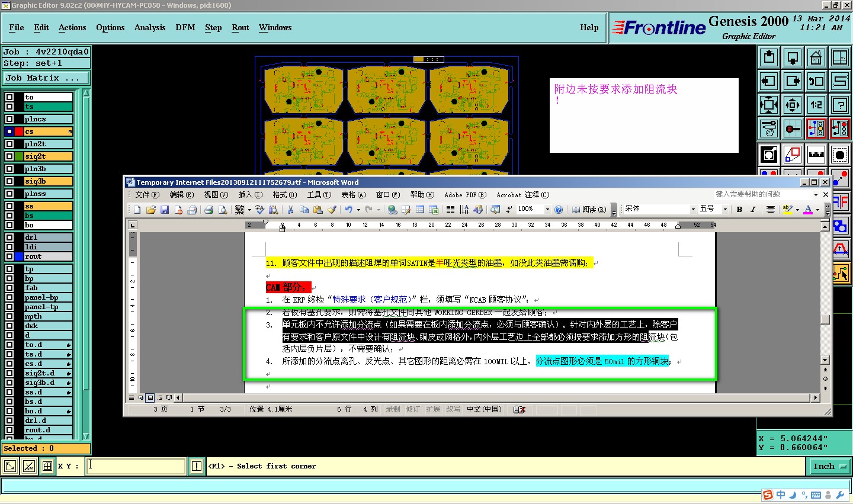Click the red color swatch of layer cs
This screenshot has height=504, width=853.
(x=19, y=131)
